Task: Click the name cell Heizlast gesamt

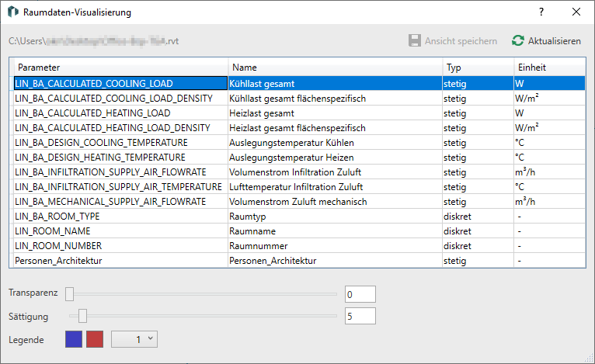Action: point(335,113)
